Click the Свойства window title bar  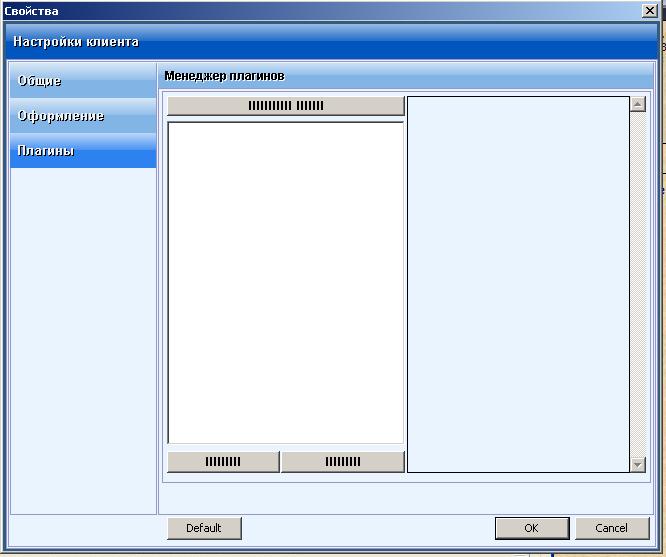(x=300, y=11)
